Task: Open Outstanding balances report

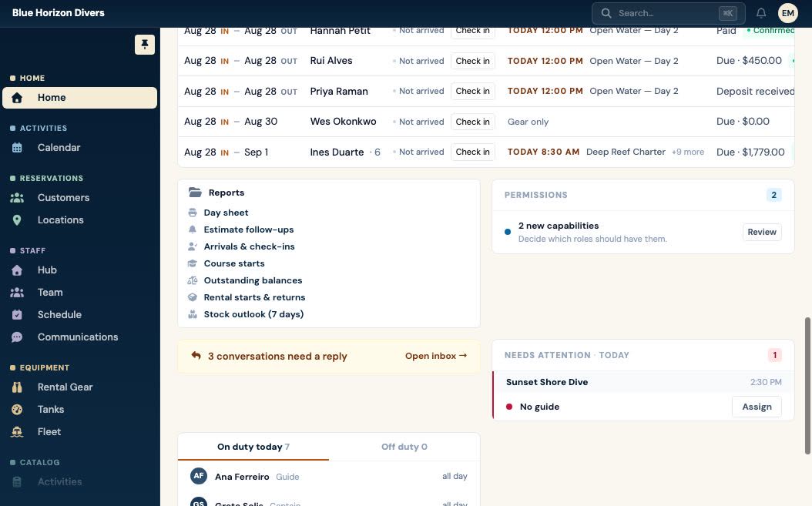Action: coord(253,280)
